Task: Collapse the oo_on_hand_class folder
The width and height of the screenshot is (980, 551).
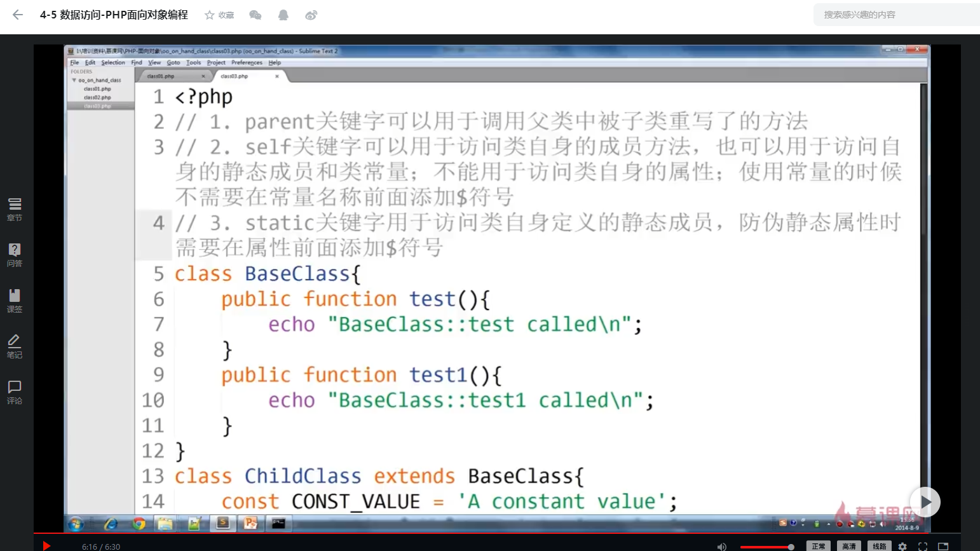Action: pyautogui.click(x=74, y=81)
